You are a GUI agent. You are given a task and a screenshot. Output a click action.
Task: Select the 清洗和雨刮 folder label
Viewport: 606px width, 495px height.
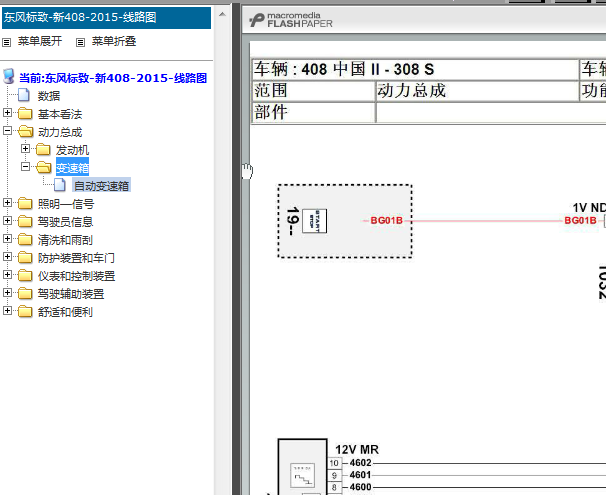[x=65, y=240]
